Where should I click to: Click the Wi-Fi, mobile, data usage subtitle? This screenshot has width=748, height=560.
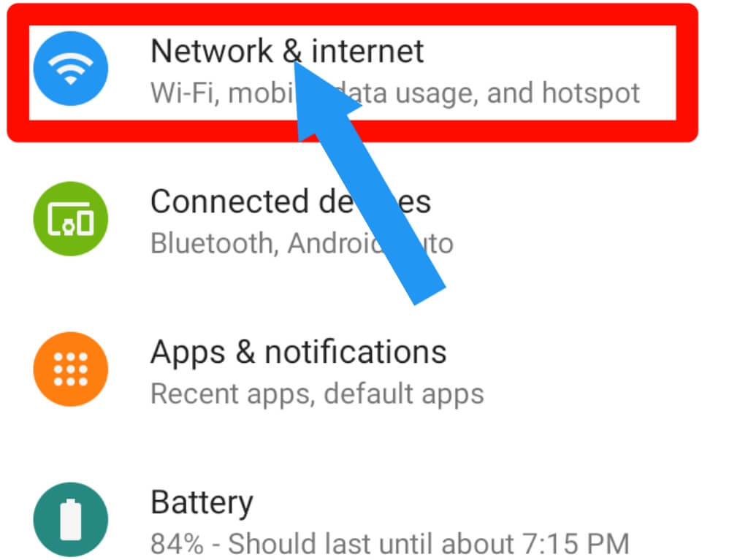point(395,93)
